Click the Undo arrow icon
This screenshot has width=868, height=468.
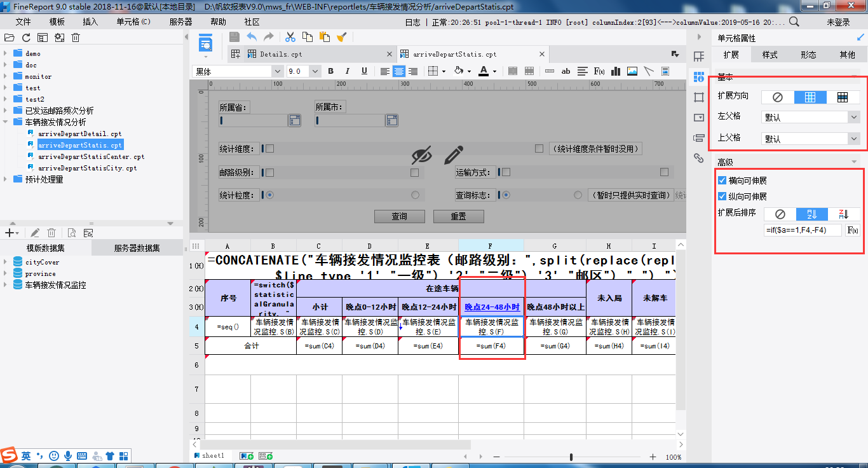[x=252, y=37]
